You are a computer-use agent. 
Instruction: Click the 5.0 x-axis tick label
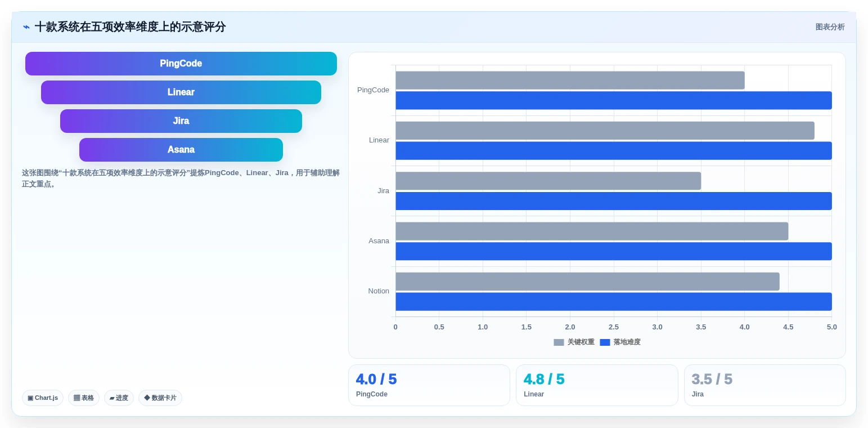click(x=832, y=327)
